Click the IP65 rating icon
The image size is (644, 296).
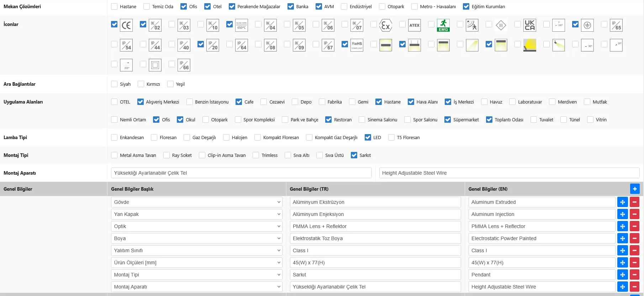[616, 25]
